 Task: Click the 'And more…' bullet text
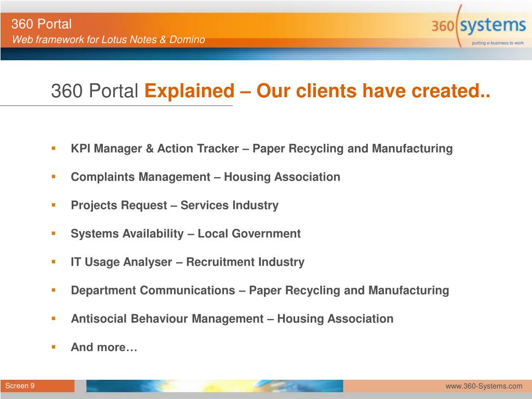tap(104, 348)
